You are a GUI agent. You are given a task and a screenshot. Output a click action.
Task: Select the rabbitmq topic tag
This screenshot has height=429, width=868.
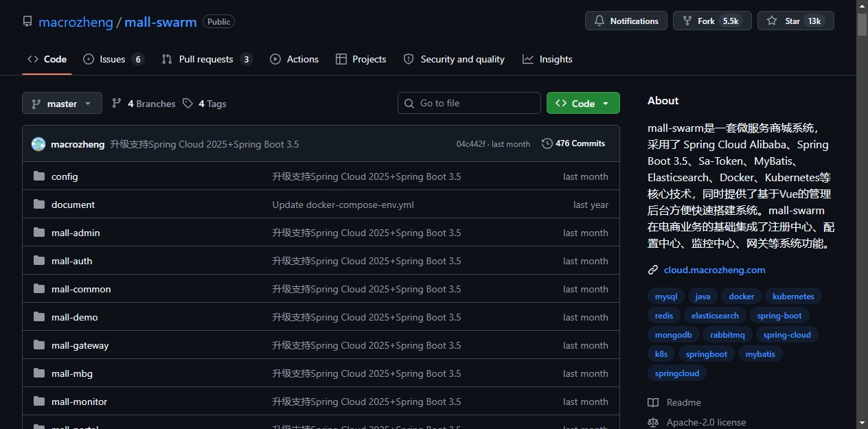click(x=727, y=335)
